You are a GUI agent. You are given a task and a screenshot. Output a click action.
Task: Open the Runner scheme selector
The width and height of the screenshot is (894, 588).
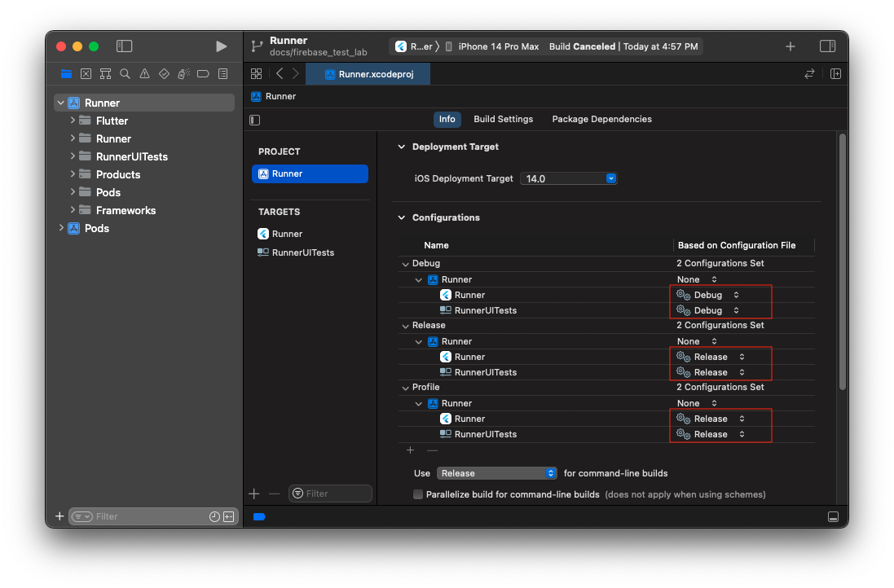tap(415, 46)
